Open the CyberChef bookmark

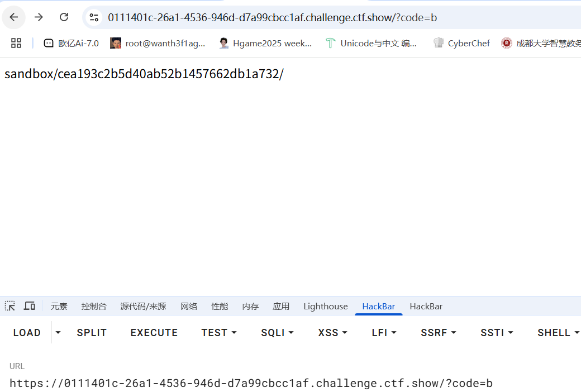[462, 43]
